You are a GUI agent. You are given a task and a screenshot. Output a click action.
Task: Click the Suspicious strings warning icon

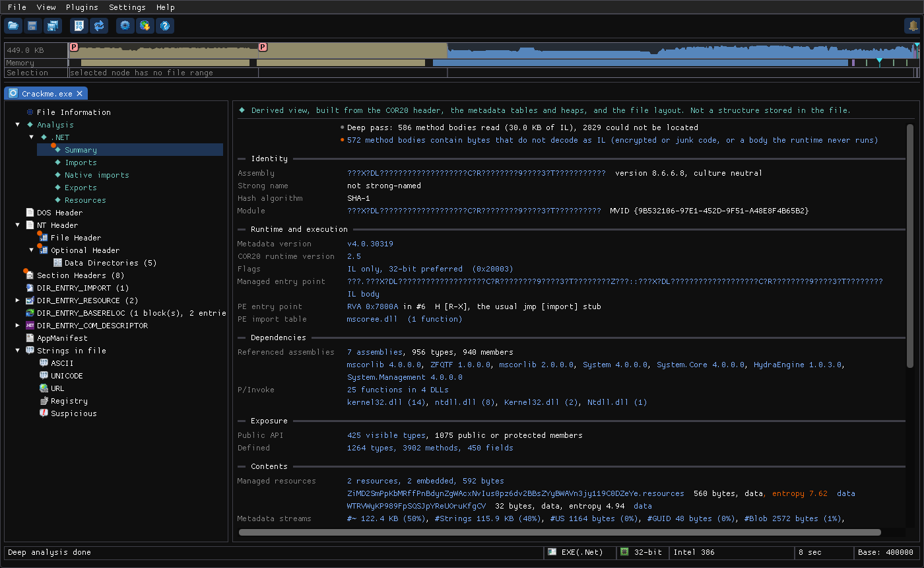tap(44, 413)
